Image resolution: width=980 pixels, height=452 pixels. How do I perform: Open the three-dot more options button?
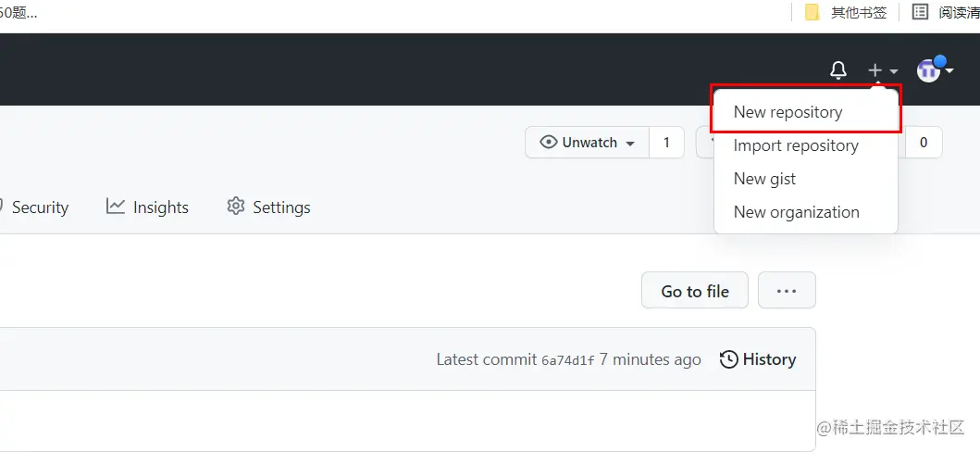click(787, 291)
